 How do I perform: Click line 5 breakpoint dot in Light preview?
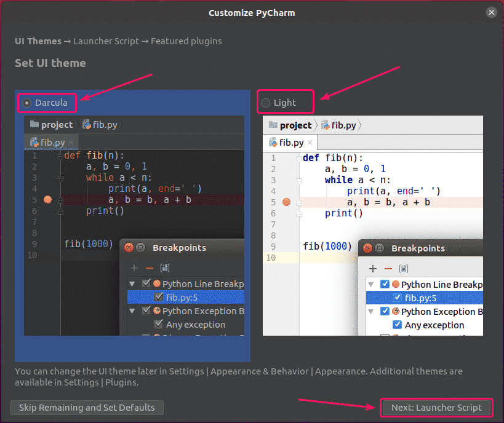286,202
